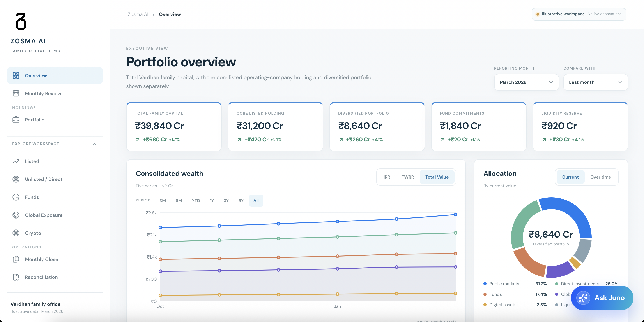Click the orange status dot beside Illustrative workspace

(x=538, y=14)
